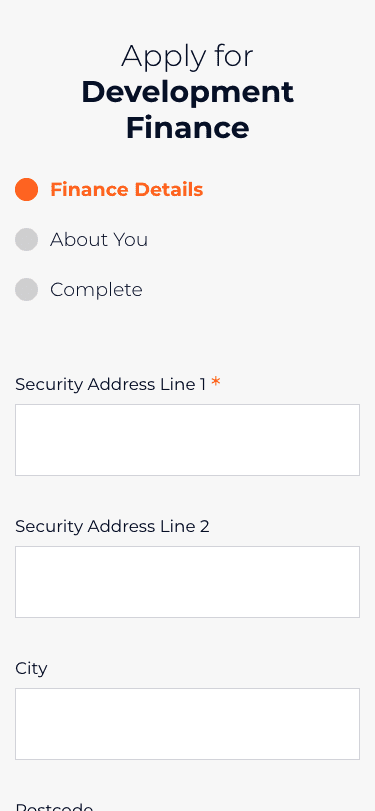This screenshot has width=375, height=811.
Task: Click the bold 'Development' heading word
Action: [187, 92]
